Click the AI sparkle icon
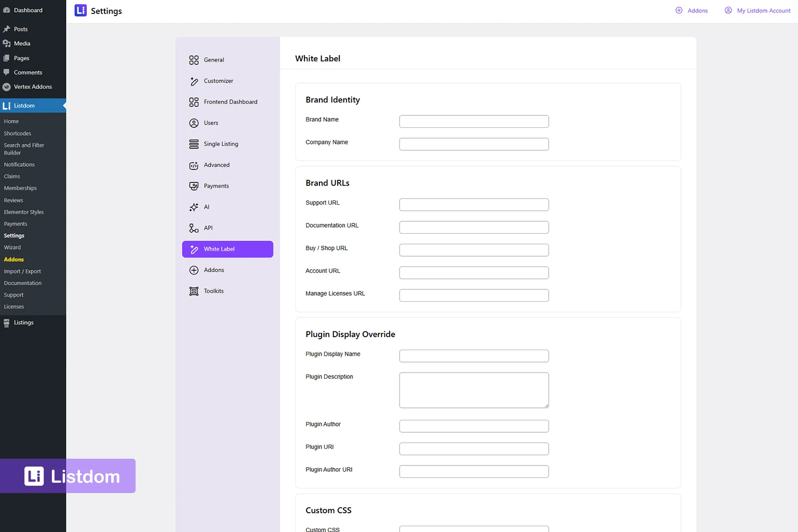The image size is (798, 532). coord(194,207)
